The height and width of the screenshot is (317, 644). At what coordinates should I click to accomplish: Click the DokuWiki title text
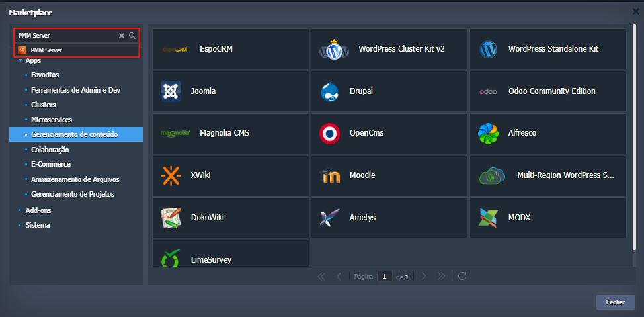208,218
